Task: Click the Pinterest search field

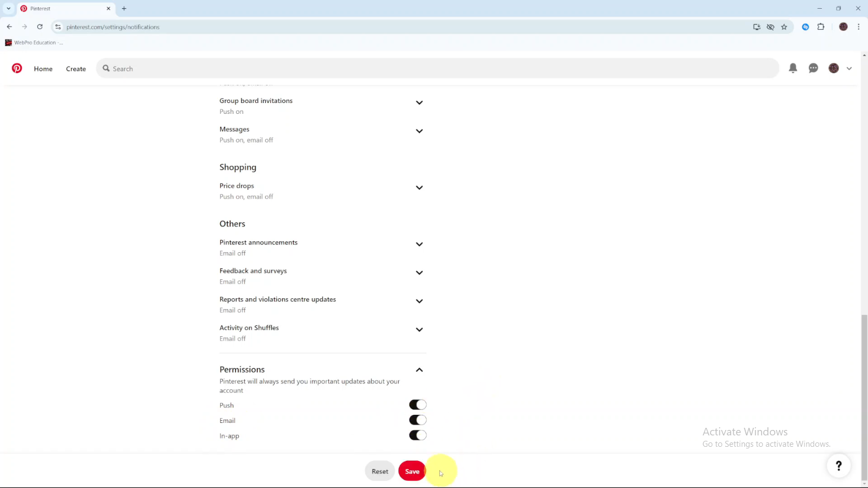Action: pyautogui.click(x=434, y=69)
